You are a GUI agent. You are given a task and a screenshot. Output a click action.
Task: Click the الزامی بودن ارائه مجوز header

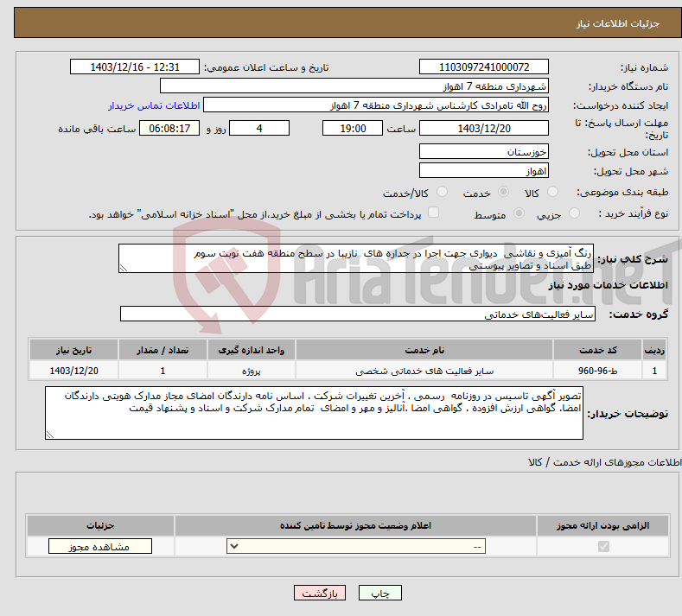(x=602, y=525)
